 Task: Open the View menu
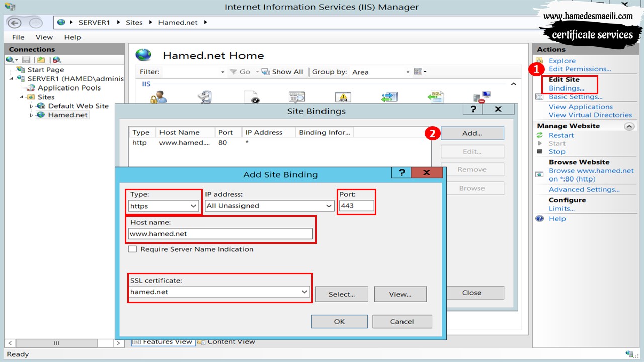44,37
